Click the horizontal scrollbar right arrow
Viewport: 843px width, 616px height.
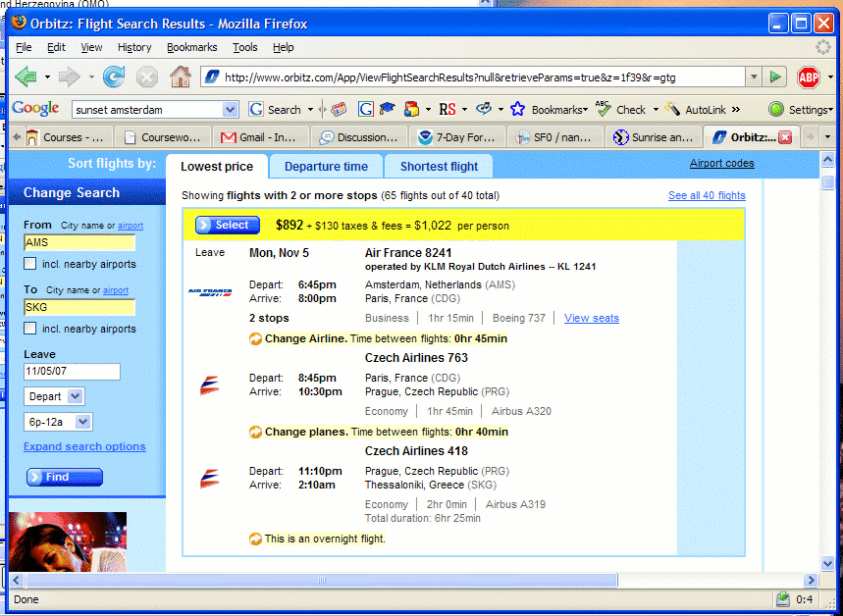pyautogui.click(x=811, y=580)
